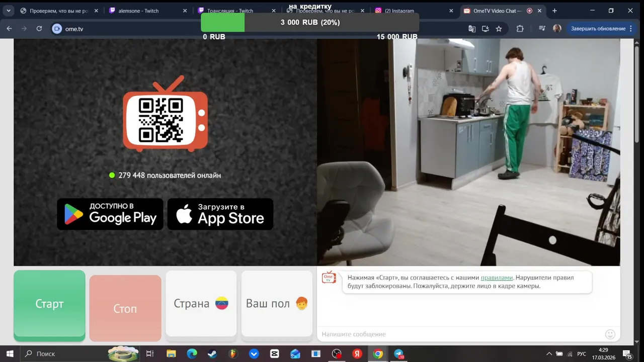The image size is (644, 362).
Task: Open Steam from the taskbar
Action: coord(212,354)
